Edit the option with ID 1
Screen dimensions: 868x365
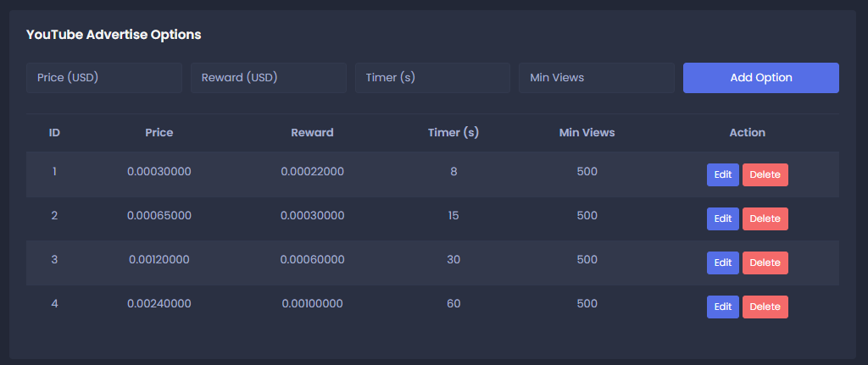pyautogui.click(x=722, y=174)
